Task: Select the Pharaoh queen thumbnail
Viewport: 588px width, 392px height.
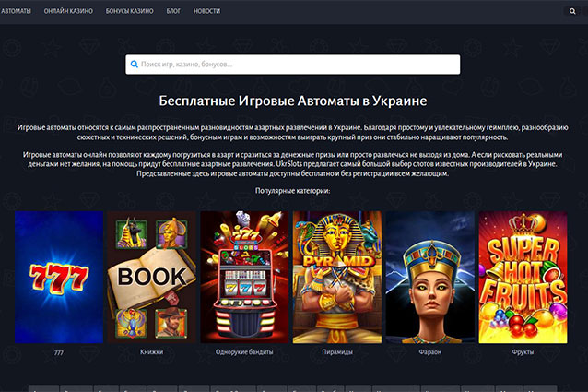Action: [x=430, y=278]
